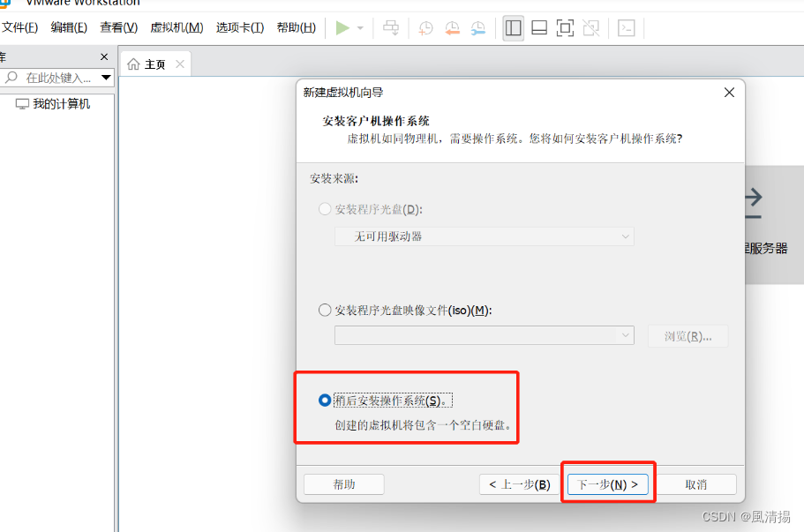Open the console view icon

(626, 27)
